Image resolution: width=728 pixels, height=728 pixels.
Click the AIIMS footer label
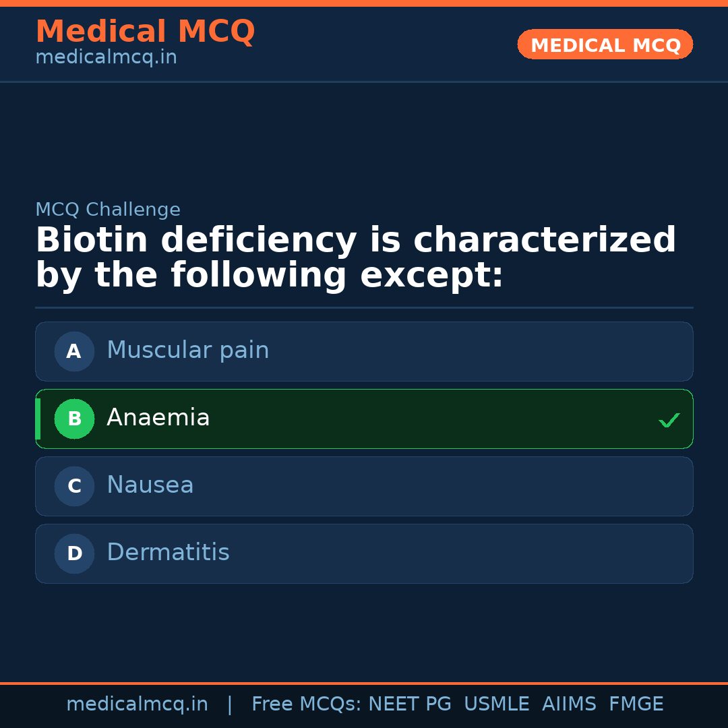coord(569,704)
